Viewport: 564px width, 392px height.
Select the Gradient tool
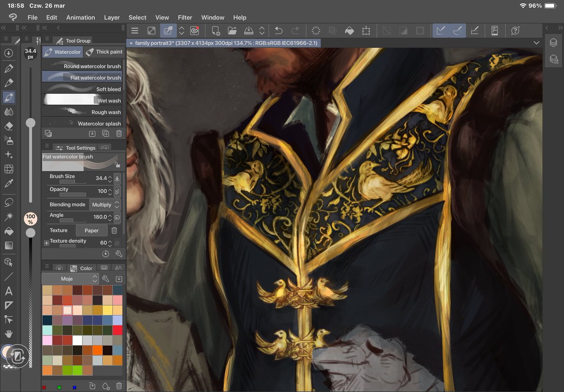tap(8, 245)
